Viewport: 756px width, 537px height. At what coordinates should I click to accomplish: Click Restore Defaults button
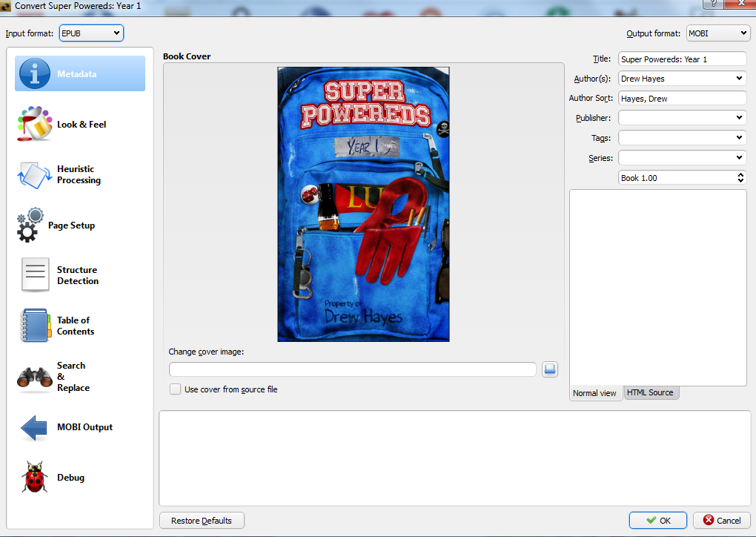[202, 521]
